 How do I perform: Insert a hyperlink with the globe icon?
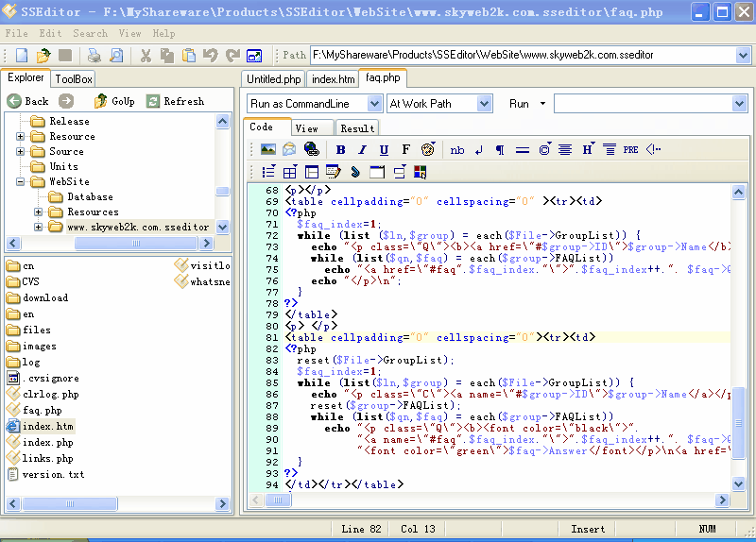[x=312, y=149]
